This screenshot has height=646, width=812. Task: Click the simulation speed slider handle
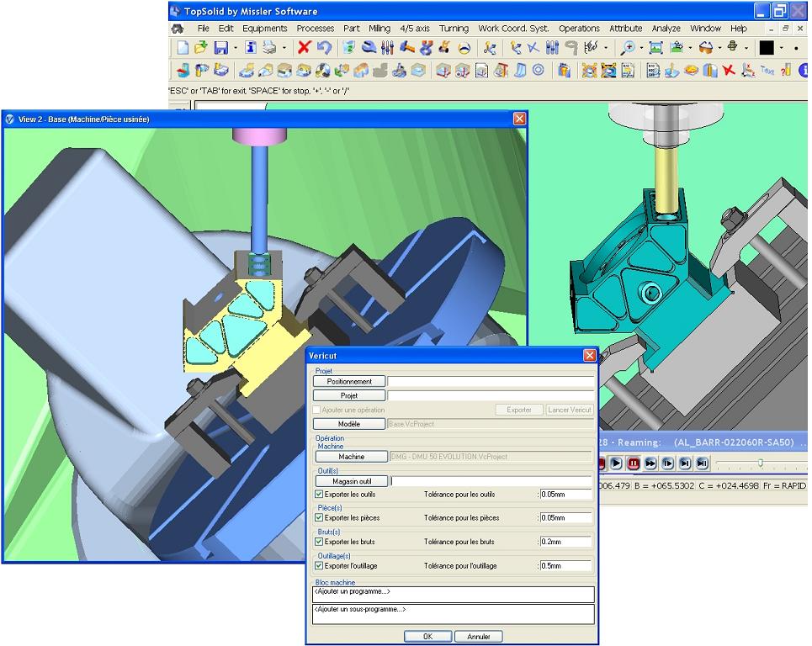[760, 463]
